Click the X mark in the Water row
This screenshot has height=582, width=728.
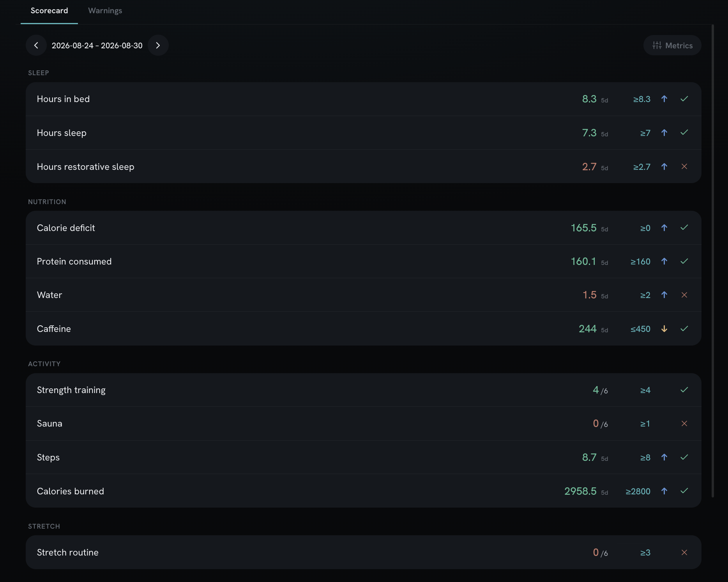click(x=684, y=295)
